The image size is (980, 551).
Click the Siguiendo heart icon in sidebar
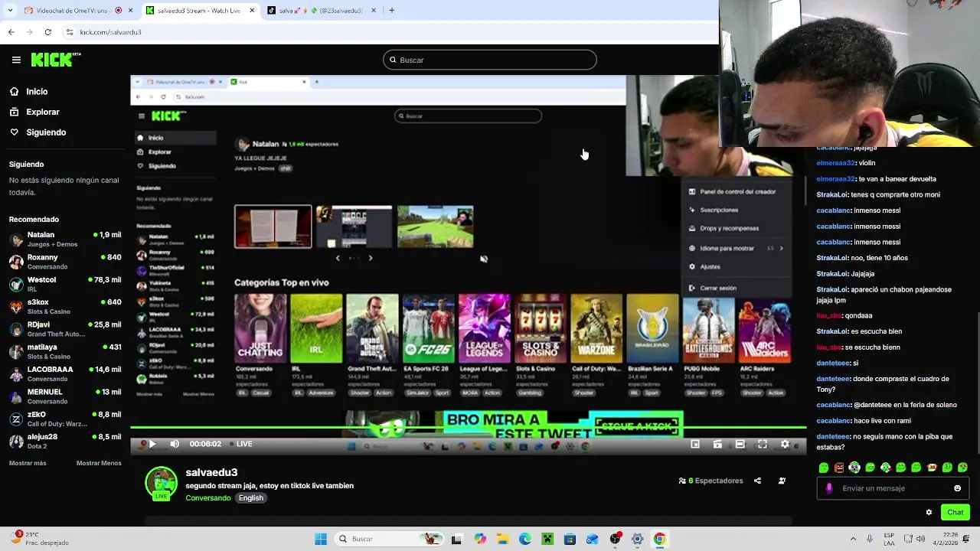14,132
